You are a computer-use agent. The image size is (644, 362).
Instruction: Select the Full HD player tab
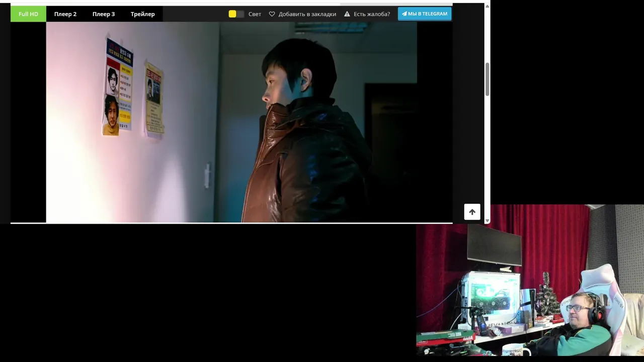[28, 14]
